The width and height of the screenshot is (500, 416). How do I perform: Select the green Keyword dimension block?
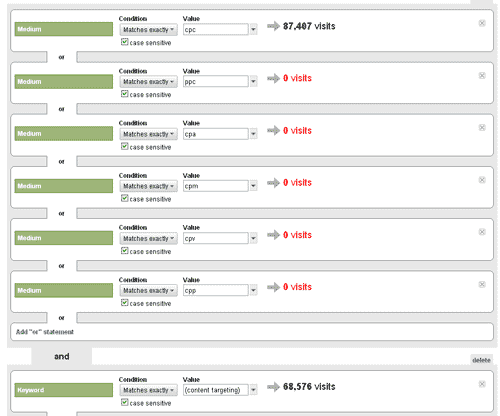pyautogui.click(x=64, y=390)
